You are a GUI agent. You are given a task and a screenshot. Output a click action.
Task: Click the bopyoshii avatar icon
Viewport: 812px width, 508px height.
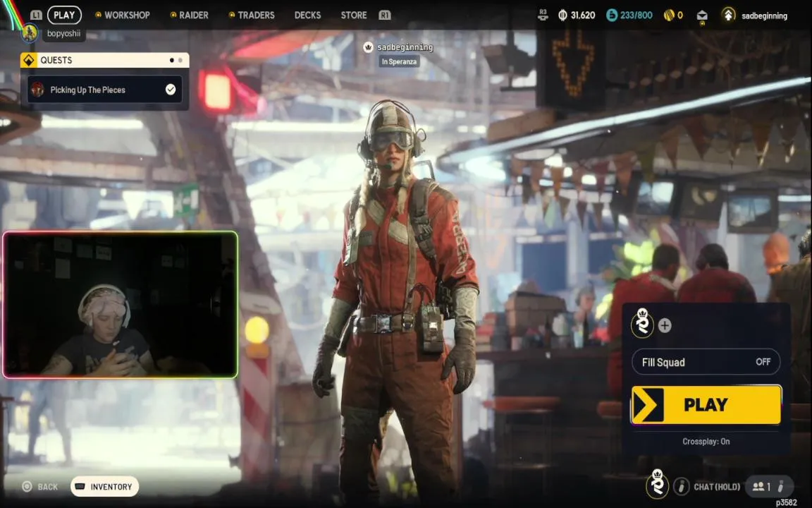coord(30,33)
